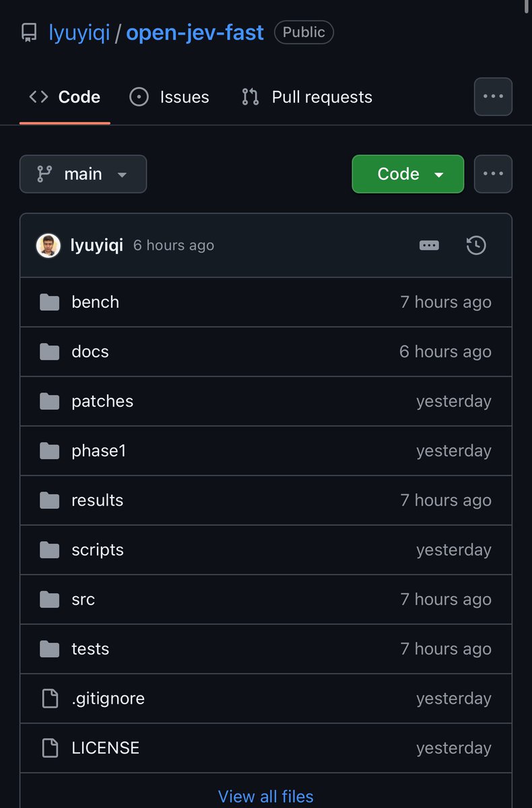This screenshot has height=808, width=532.
Task: Open the tests folder
Action: coord(90,649)
